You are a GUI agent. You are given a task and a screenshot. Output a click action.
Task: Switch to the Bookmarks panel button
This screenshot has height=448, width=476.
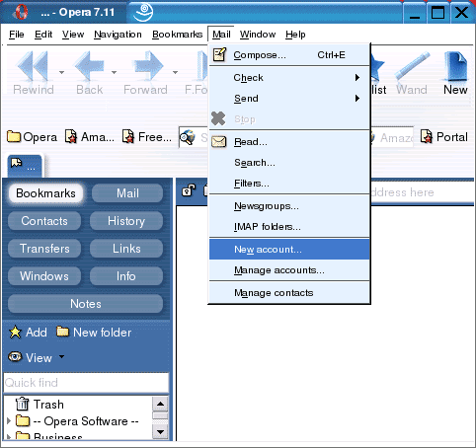click(x=45, y=193)
